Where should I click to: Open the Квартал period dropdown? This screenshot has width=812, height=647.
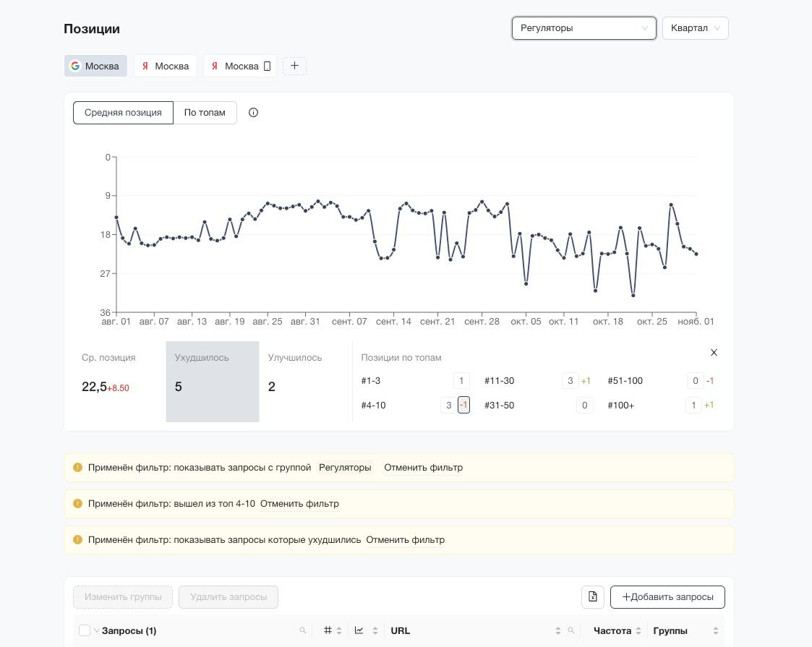pos(695,28)
